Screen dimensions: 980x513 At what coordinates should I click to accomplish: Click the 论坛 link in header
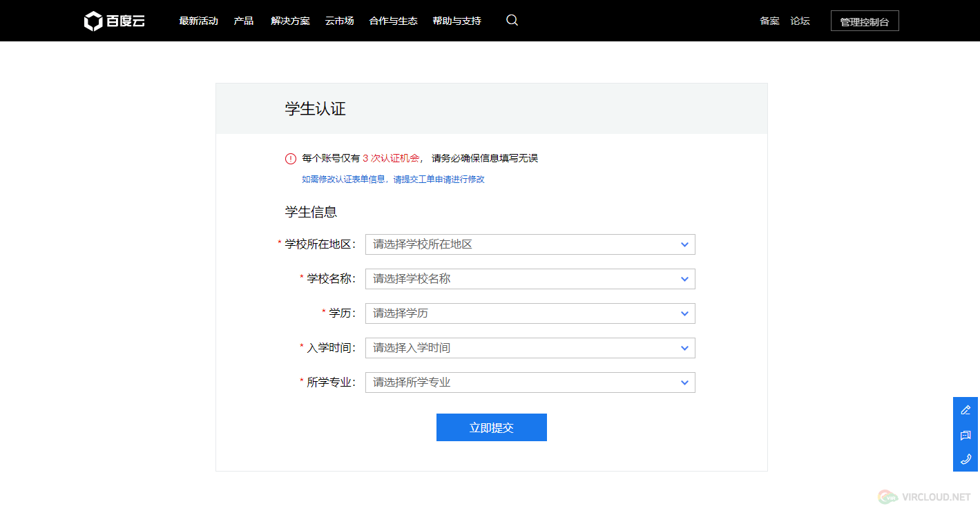[x=799, y=21]
